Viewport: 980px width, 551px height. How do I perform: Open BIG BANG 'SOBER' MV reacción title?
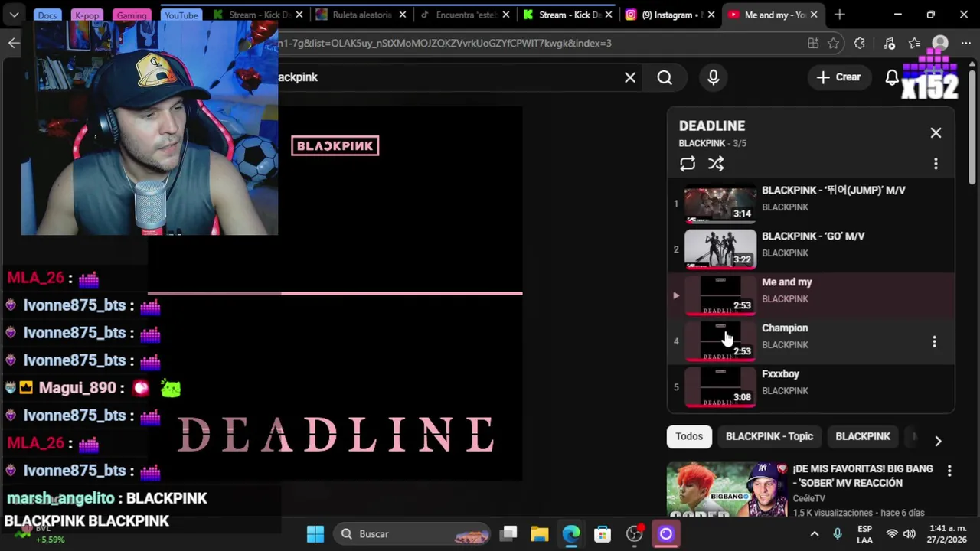coord(863,475)
